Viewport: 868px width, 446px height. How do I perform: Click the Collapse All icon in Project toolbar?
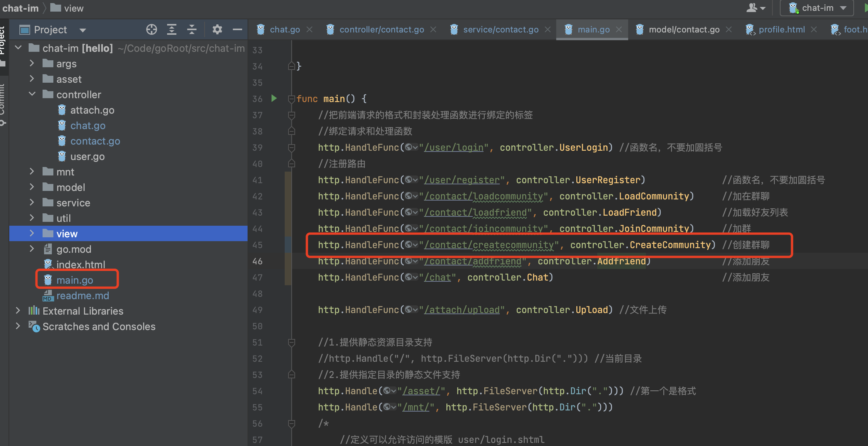click(x=192, y=29)
